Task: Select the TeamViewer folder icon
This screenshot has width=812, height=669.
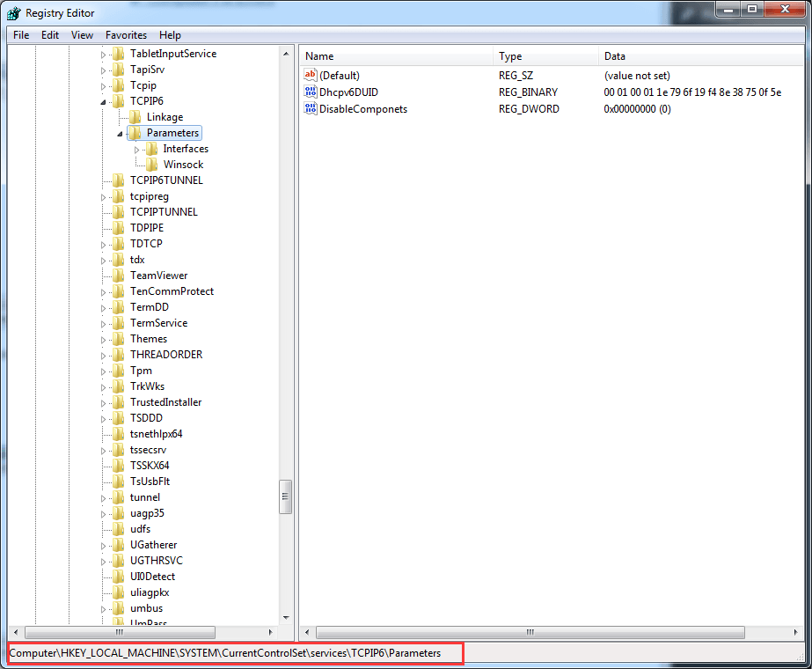Action: (x=119, y=276)
